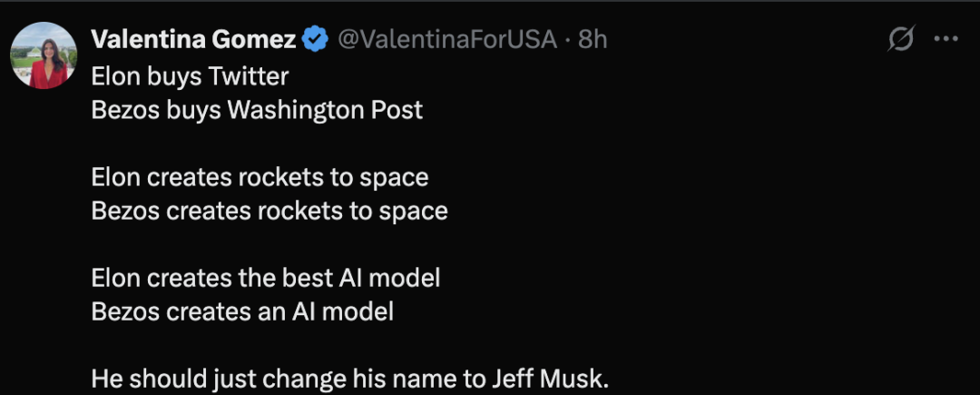Screen dimensions: 980x395
Task: Click the display name Valentina Gomez
Action: click(193, 40)
